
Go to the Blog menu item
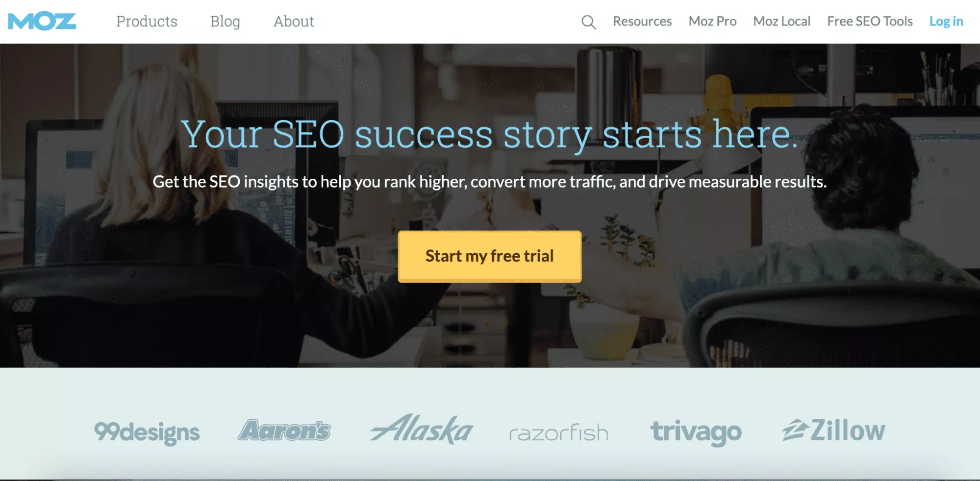[x=225, y=22]
